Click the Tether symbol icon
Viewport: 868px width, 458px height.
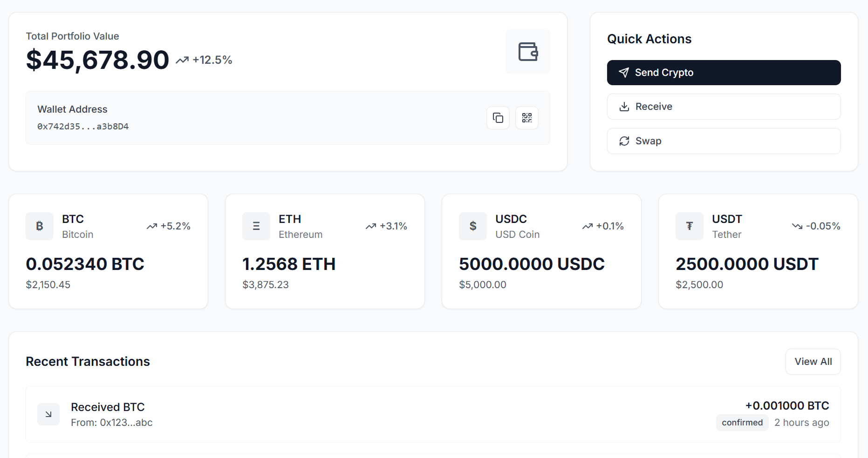(x=690, y=226)
